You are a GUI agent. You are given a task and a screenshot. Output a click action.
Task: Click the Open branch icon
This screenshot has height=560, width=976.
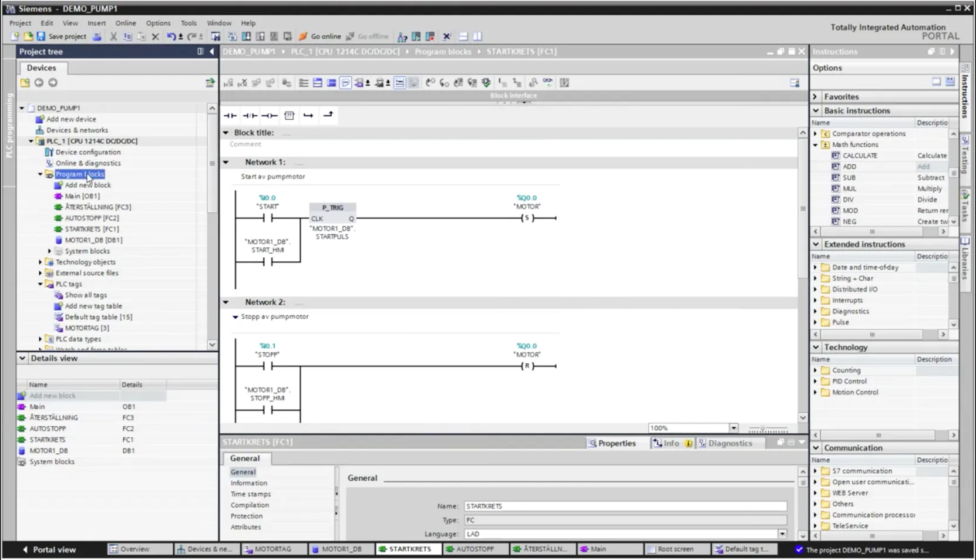308,115
